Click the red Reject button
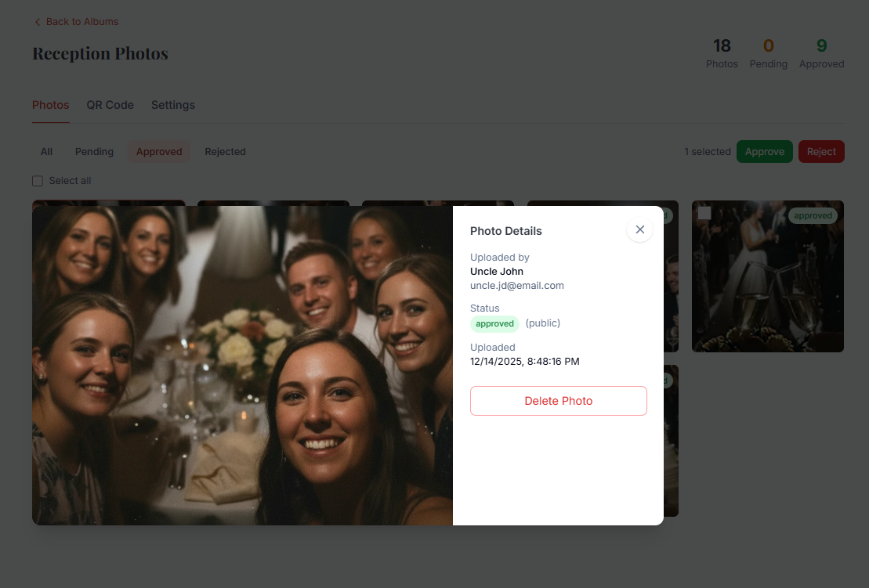869x588 pixels. coord(820,152)
